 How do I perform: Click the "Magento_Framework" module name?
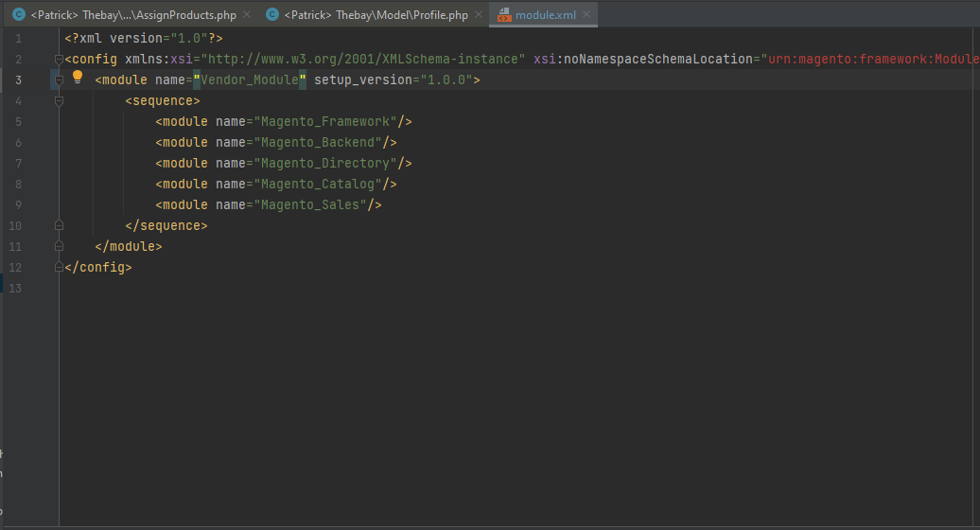point(325,121)
